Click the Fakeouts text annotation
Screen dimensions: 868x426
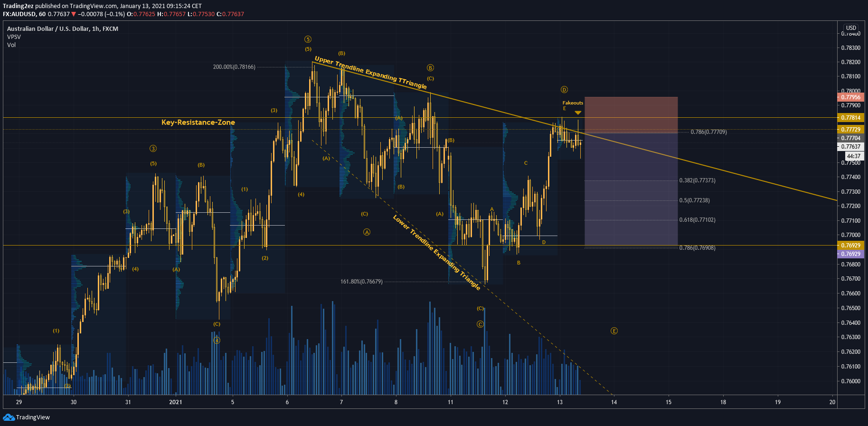573,103
